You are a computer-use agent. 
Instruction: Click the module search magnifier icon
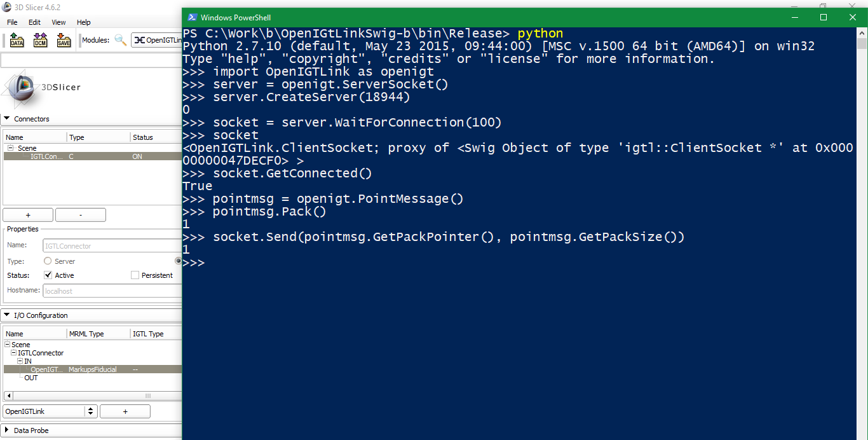pyautogui.click(x=120, y=41)
